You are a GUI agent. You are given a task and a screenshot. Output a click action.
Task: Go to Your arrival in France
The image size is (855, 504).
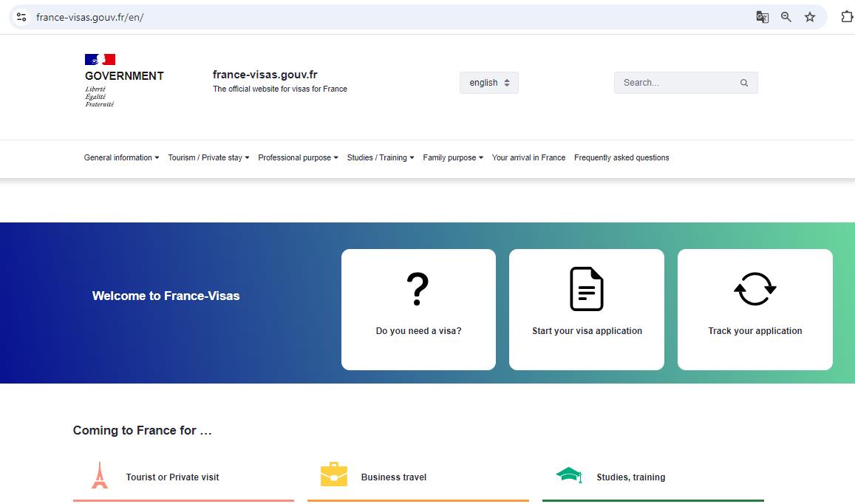tap(528, 157)
